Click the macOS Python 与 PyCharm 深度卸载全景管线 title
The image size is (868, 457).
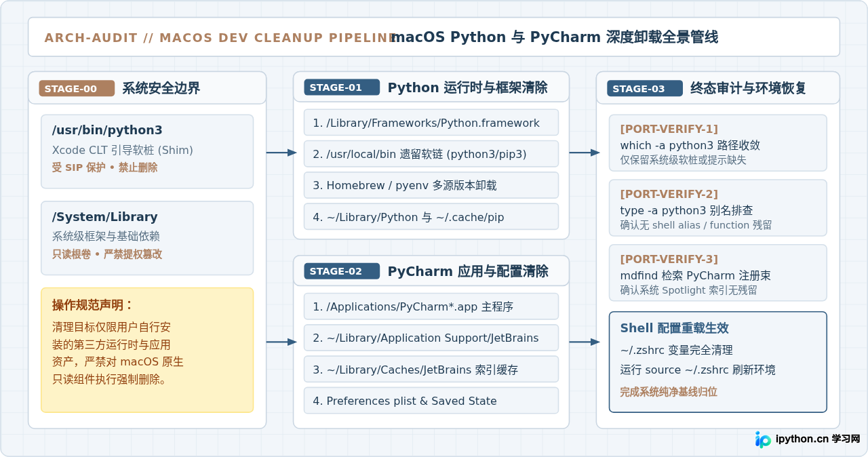(555, 37)
